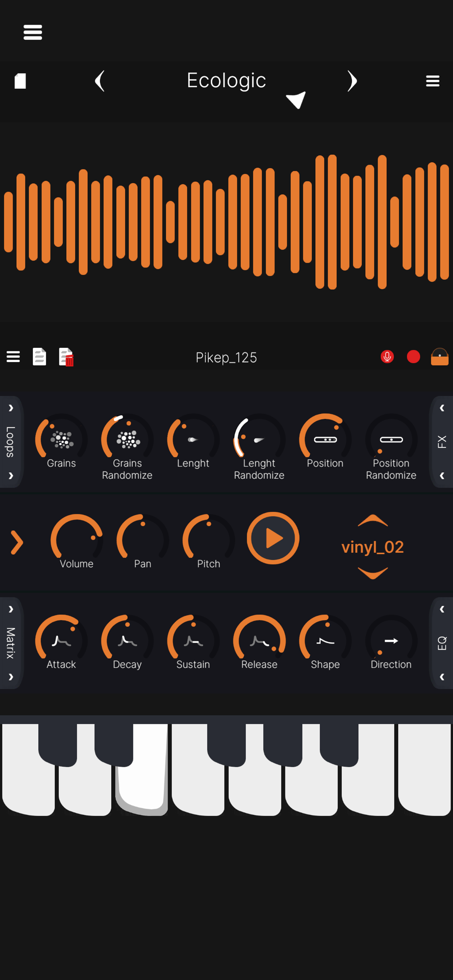Go to the previous preset before Ecologic
This screenshot has width=453, height=980.
[100, 81]
